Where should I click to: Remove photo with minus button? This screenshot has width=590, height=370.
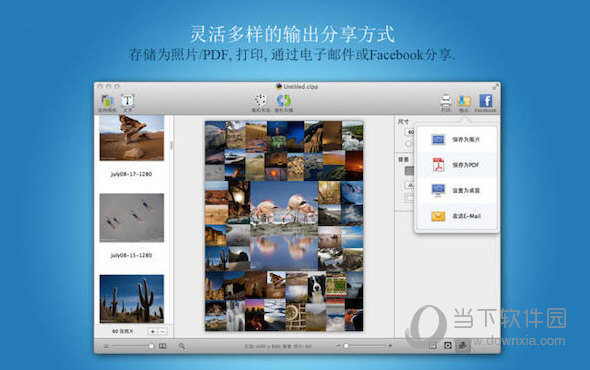[162, 332]
